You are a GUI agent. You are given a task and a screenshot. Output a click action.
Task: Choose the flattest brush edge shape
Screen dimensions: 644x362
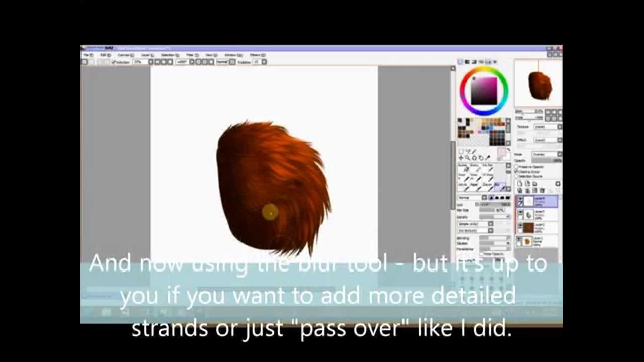pyautogui.click(x=507, y=198)
